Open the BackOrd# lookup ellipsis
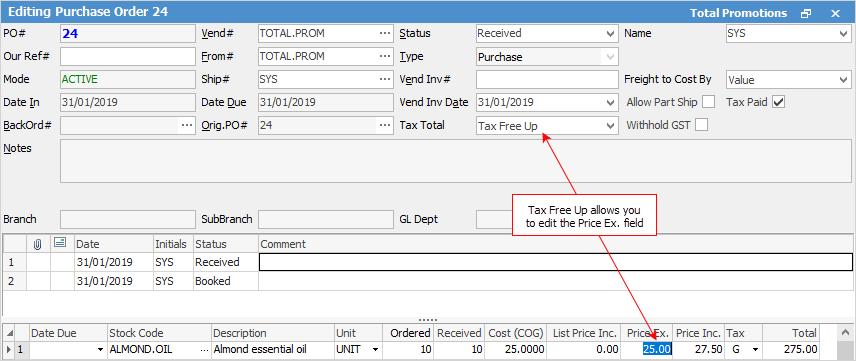 [x=187, y=125]
